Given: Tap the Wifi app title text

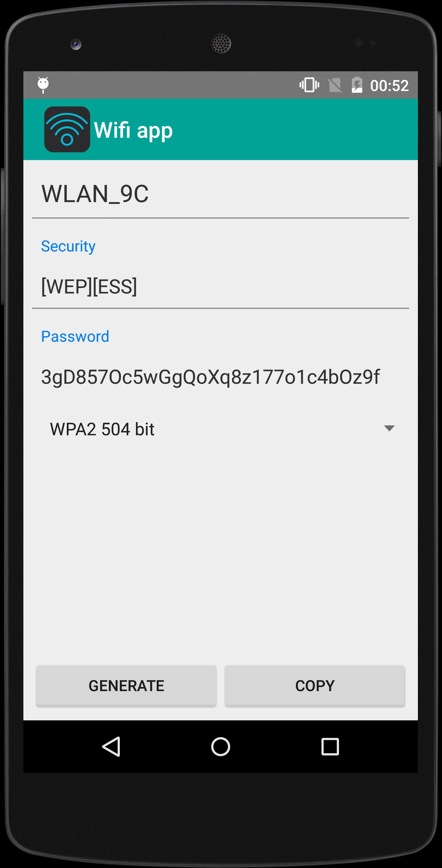Looking at the screenshot, I should (133, 130).
